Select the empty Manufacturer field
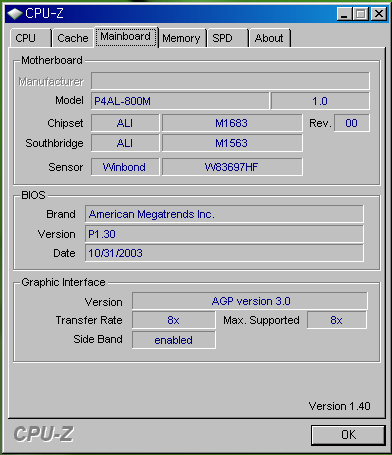This screenshot has width=392, height=455. click(230, 81)
